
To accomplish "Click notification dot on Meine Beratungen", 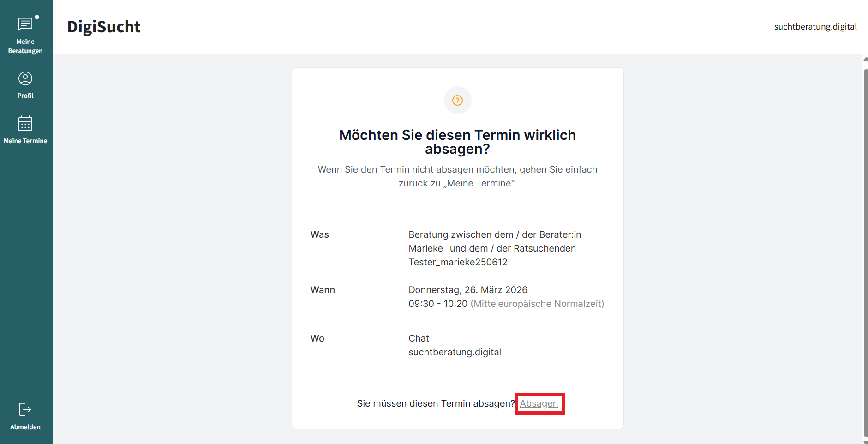I will tap(37, 17).
